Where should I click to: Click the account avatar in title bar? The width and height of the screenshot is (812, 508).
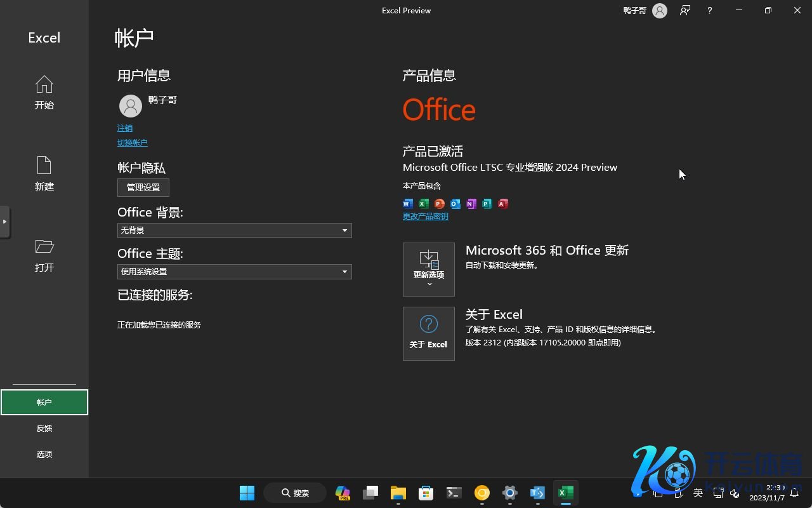coord(660,11)
